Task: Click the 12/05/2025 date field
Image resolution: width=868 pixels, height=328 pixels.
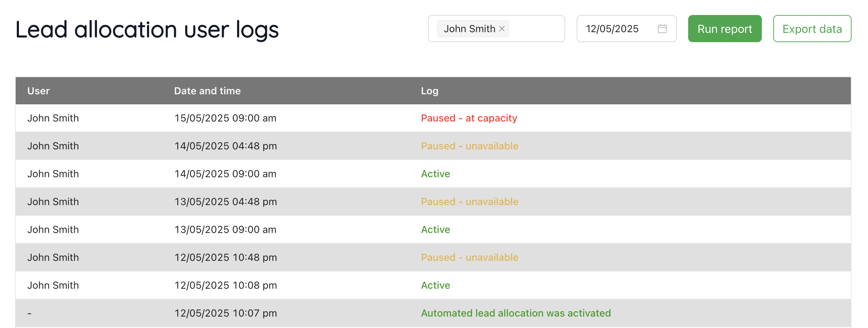Action: pos(626,29)
